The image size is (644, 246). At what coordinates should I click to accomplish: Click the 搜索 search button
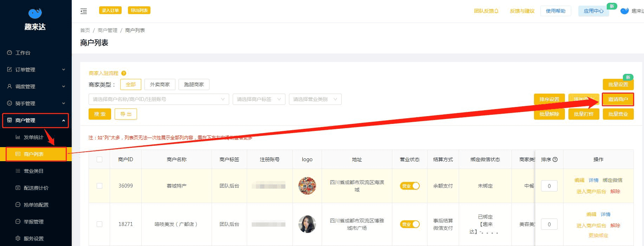coord(100,114)
